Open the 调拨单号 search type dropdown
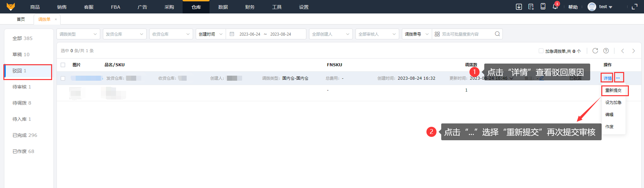The width and height of the screenshot is (644, 188). (417, 34)
